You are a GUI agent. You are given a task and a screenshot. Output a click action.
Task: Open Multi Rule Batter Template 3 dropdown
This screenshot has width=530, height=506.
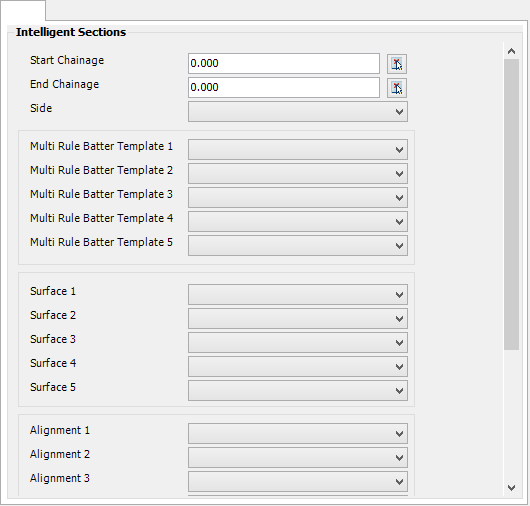298,197
